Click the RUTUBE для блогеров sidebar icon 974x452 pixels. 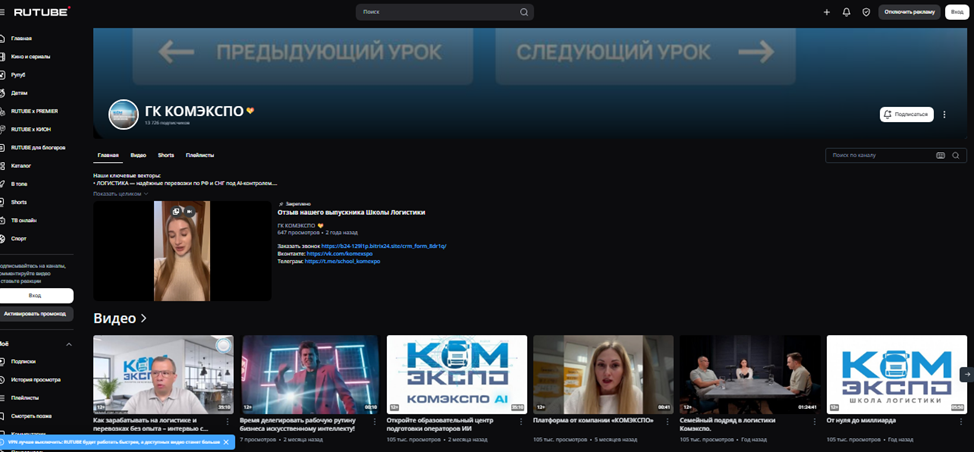(2, 148)
